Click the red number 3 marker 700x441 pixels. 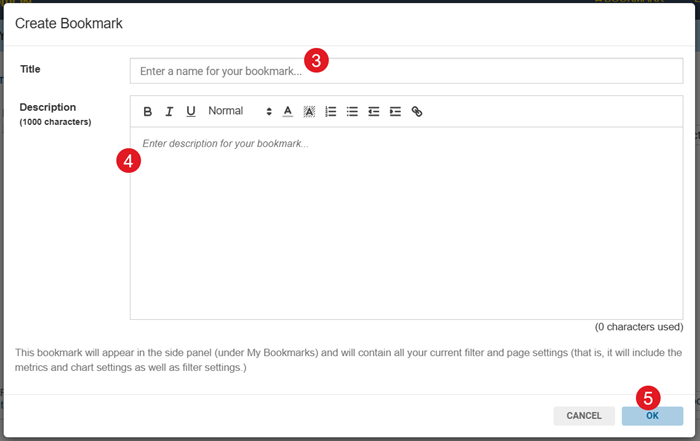click(x=316, y=60)
